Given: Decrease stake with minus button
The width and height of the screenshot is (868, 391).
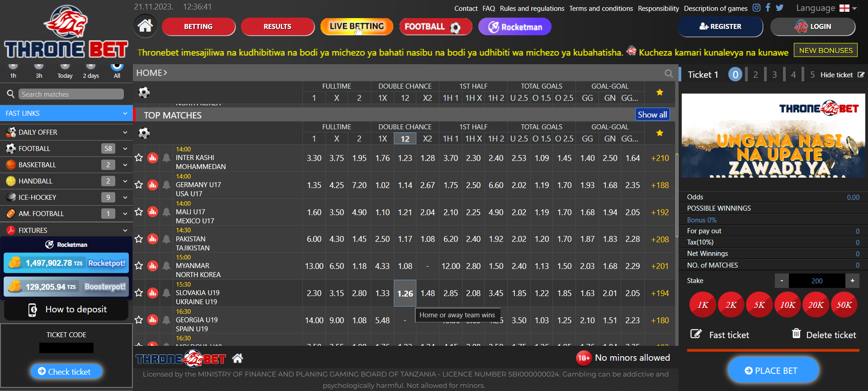Looking at the screenshot, I should pyautogui.click(x=782, y=281).
